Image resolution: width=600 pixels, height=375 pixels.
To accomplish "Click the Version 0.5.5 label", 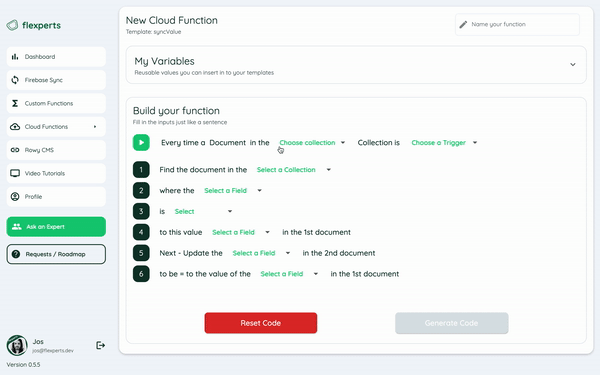I will (x=23, y=365).
